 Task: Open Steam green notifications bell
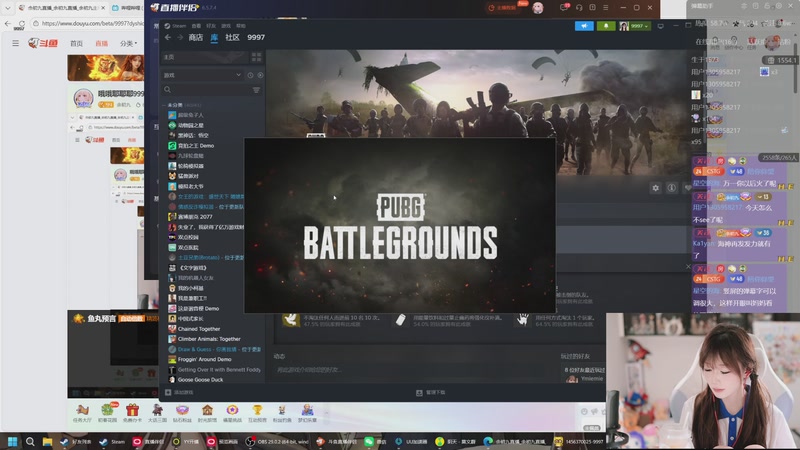point(606,26)
